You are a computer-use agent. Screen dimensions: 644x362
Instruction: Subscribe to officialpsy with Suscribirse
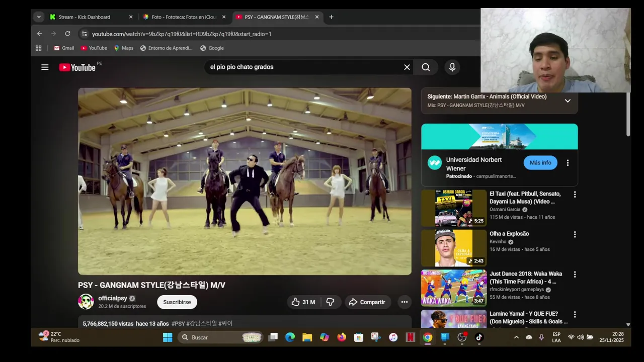tap(177, 302)
